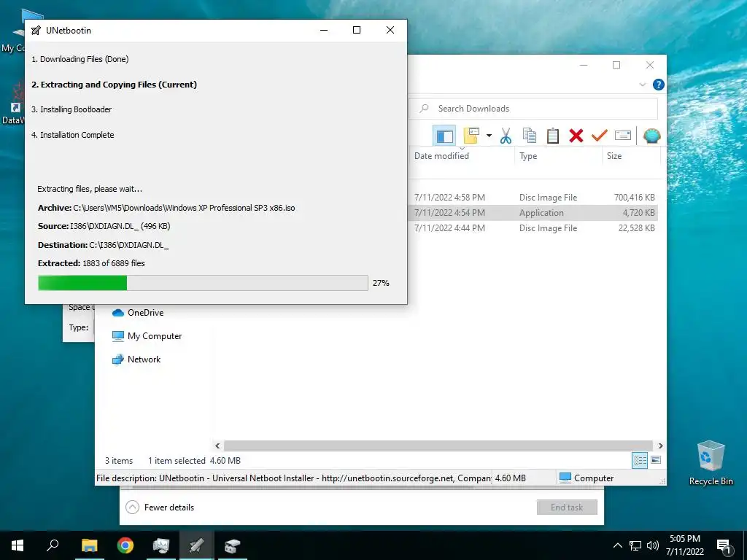Click the horizontal scrollbar in Explorer
The image size is (747, 560).
click(x=438, y=446)
